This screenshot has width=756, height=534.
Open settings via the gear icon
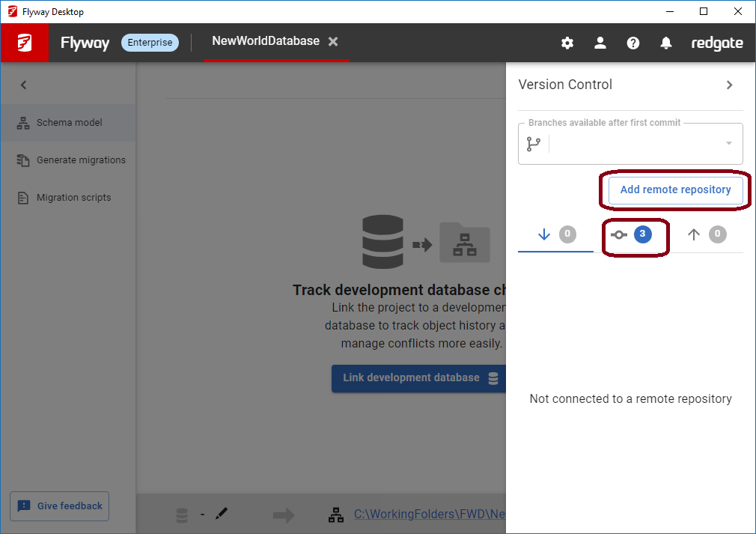click(x=567, y=43)
